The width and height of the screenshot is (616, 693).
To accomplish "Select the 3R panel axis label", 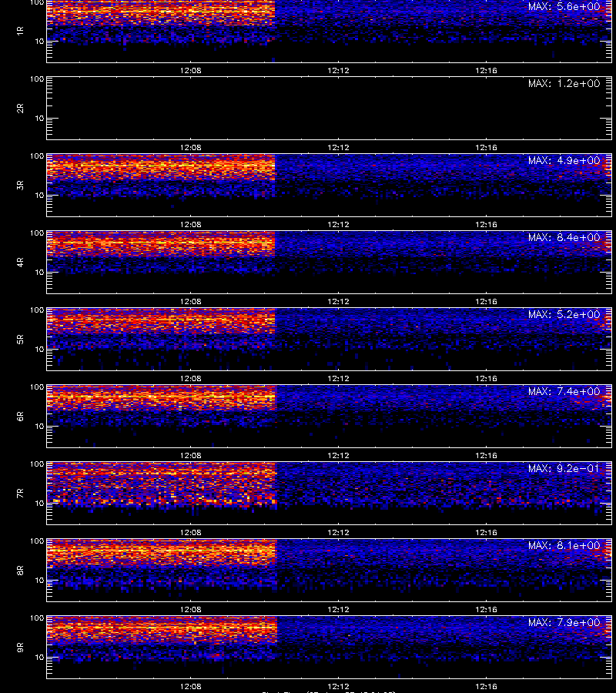I will pyautogui.click(x=20, y=185).
